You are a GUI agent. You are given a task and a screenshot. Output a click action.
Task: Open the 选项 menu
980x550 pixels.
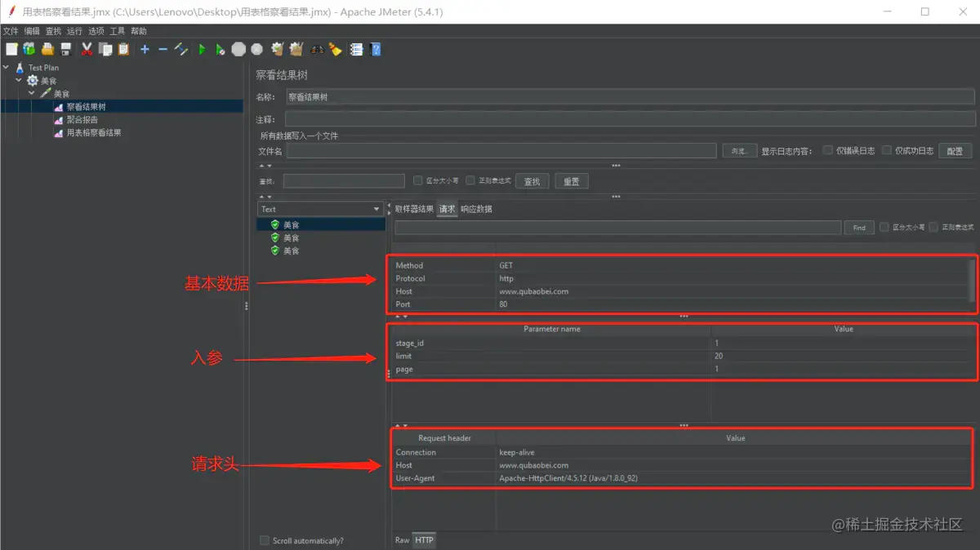(x=96, y=31)
